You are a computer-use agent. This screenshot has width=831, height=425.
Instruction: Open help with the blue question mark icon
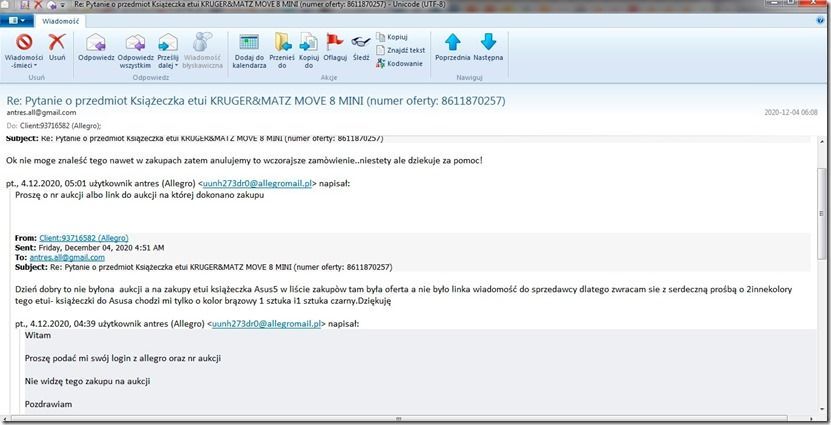820,21
